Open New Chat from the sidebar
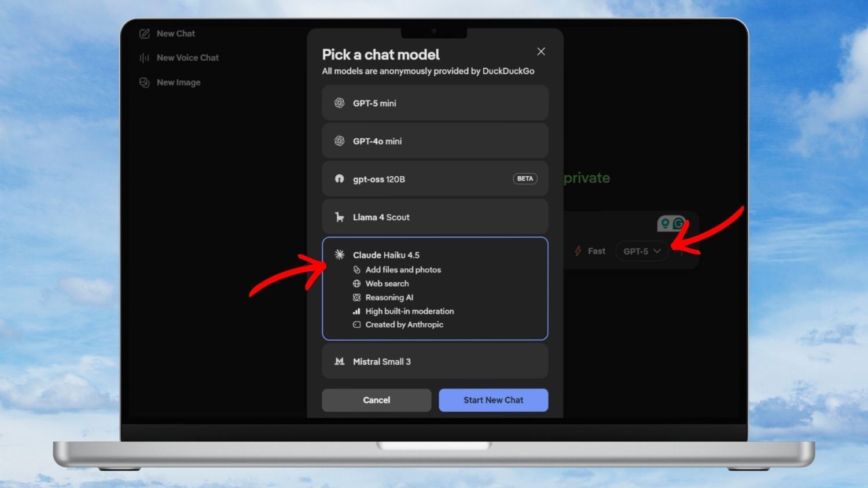The image size is (868, 488). [x=167, y=34]
